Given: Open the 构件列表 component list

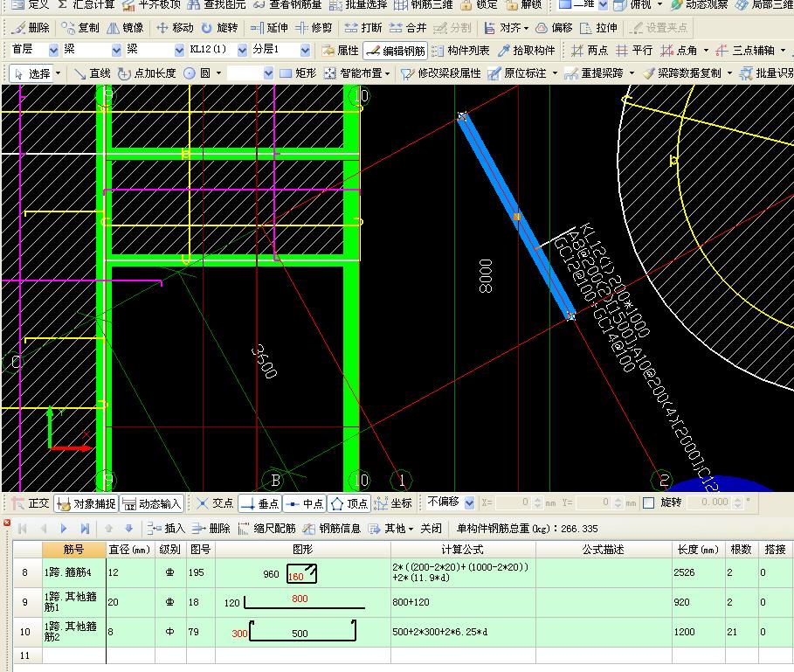Looking at the screenshot, I should [460, 50].
